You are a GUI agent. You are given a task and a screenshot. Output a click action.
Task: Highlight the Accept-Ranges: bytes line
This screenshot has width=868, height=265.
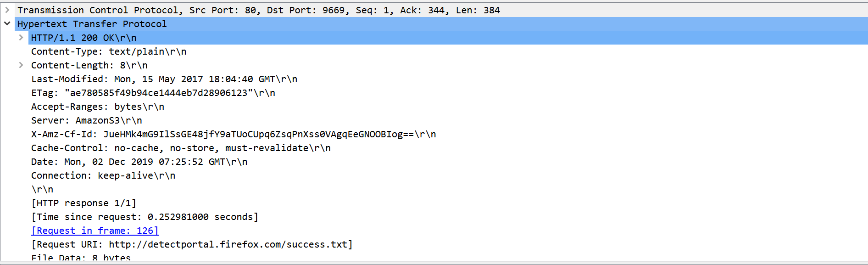(x=97, y=107)
